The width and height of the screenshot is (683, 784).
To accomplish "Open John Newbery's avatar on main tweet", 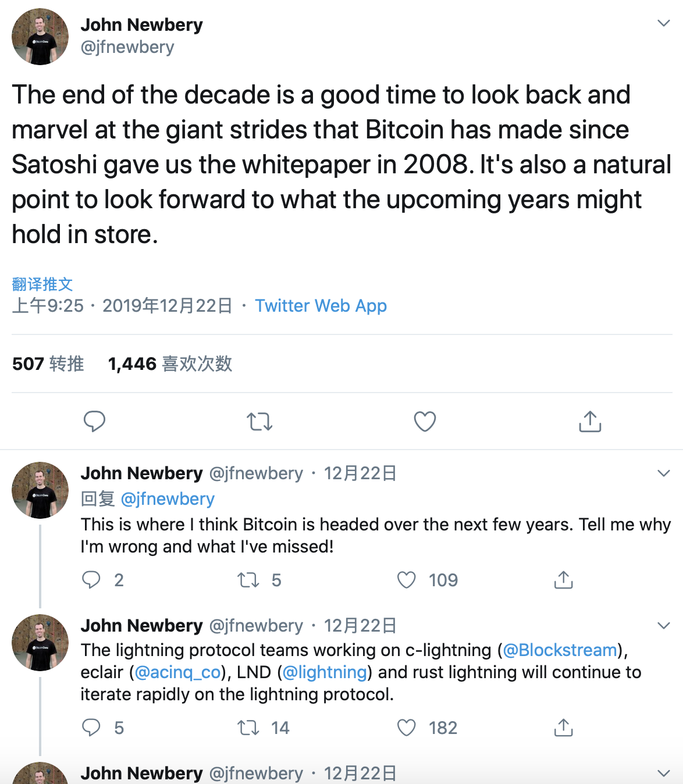I will 40,37.
